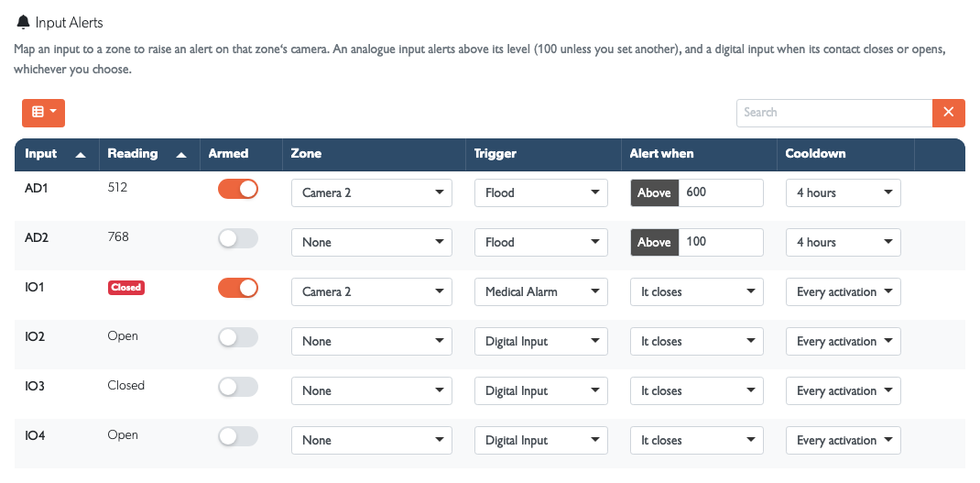Open IO1 'Every activation' cooldown dropdown
The image size is (980, 483).
[x=844, y=291]
